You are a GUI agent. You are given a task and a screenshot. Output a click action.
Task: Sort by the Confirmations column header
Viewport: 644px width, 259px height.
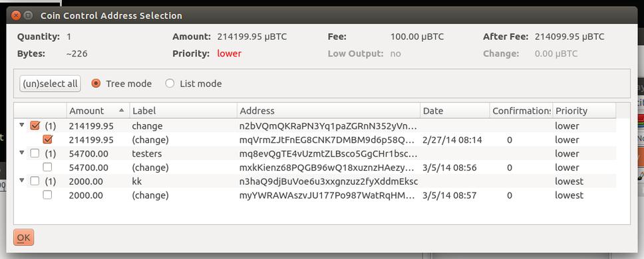point(521,111)
